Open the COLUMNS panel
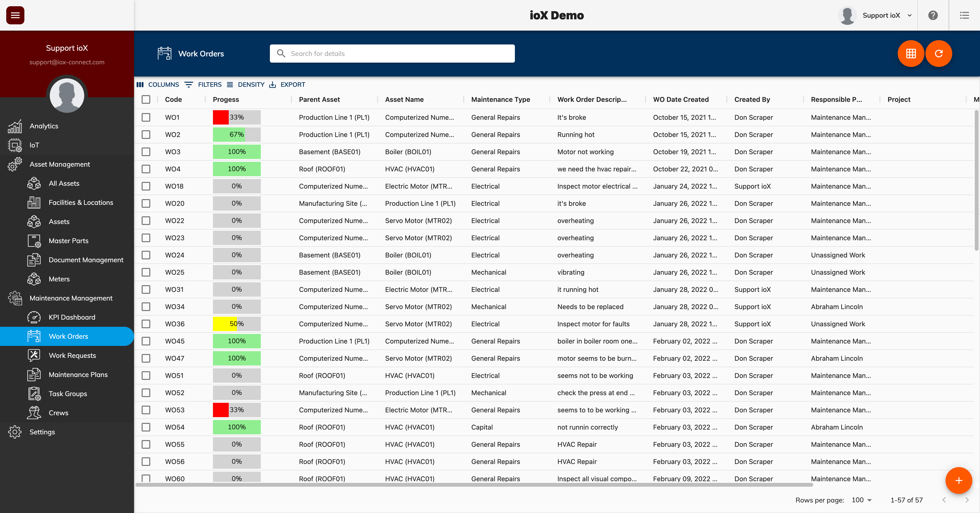The image size is (980, 513). click(x=157, y=84)
